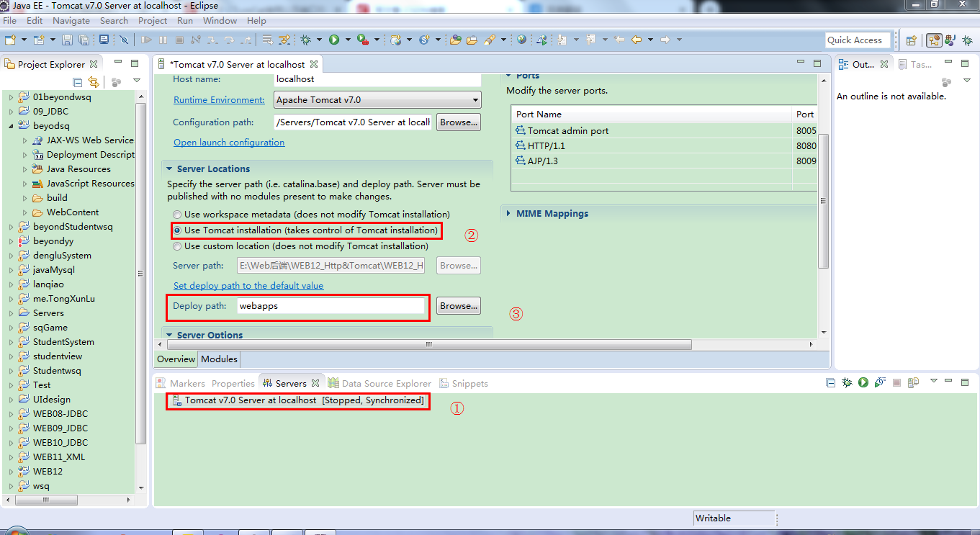This screenshot has width=980, height=535.
Task: Click the Deploy path text field
Action: [331, 306]
